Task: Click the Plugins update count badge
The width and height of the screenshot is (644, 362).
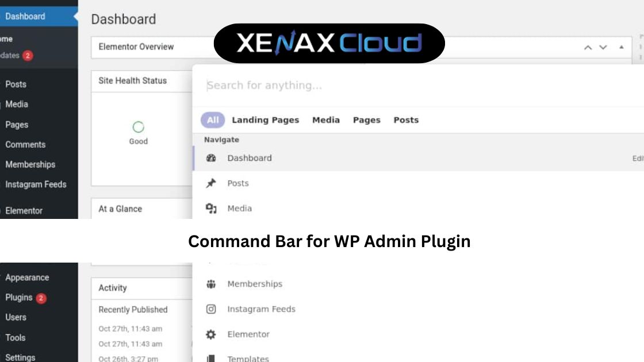Action: [x=41, y=298]
